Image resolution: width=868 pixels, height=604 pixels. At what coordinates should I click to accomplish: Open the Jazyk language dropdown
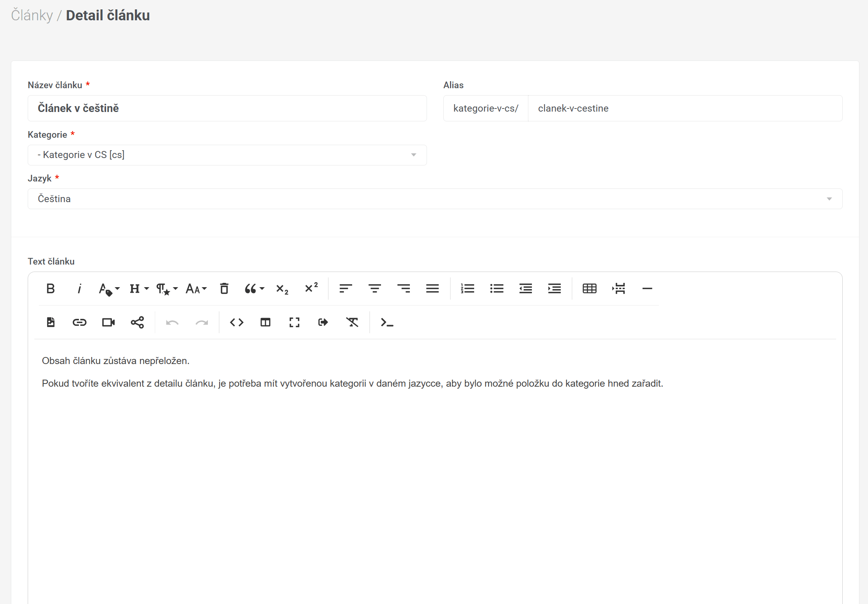[x=435, y=199]
